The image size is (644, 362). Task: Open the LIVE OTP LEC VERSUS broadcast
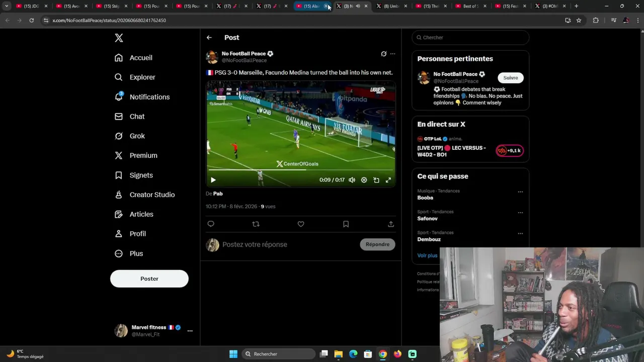pos(452,151)
